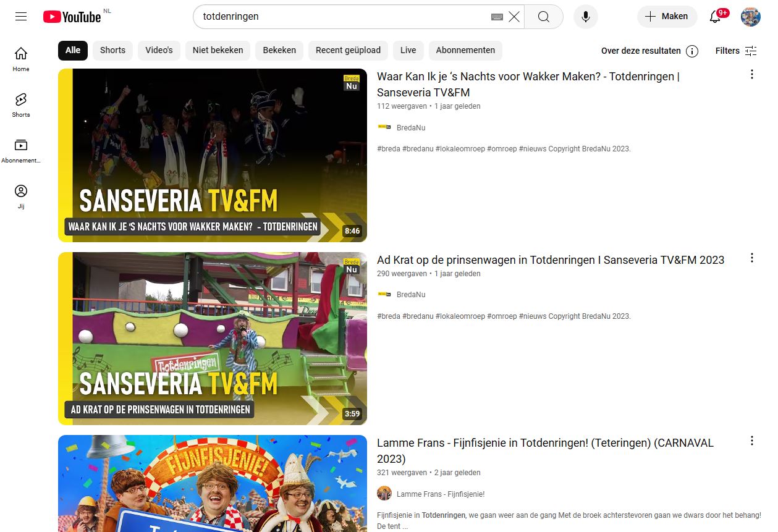Click the NL country code by logo
Screen dimensions: 778x532
coord(107,11)
